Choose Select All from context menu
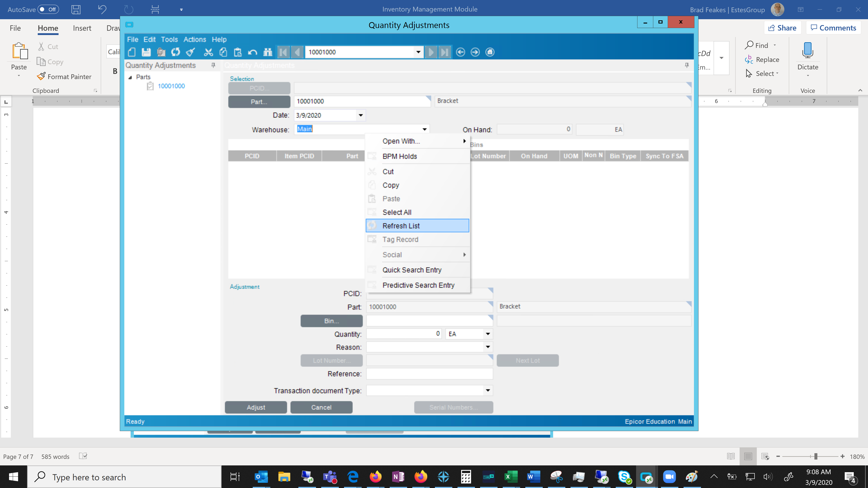 pos(418,212)
